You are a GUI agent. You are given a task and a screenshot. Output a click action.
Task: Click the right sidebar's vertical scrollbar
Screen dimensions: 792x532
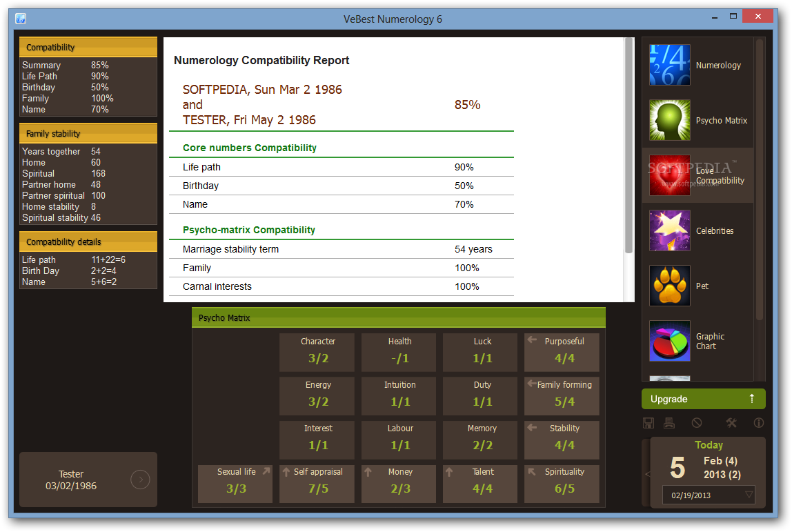pos(759,179)
